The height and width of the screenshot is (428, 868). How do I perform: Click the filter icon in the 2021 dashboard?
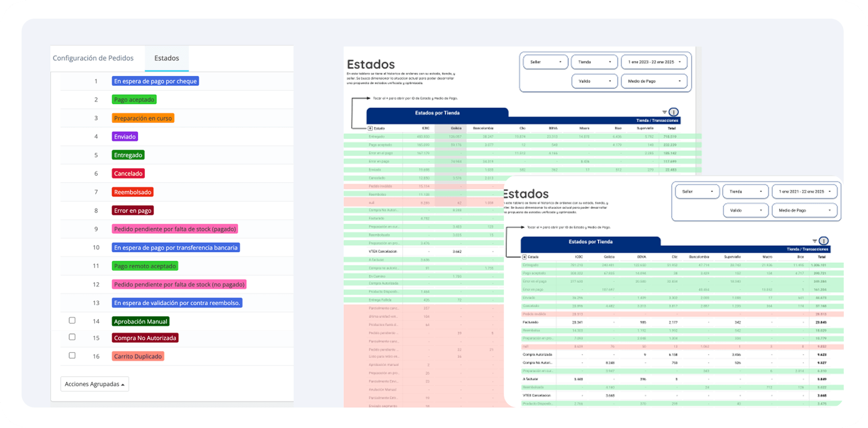click(x=814, y=241)
